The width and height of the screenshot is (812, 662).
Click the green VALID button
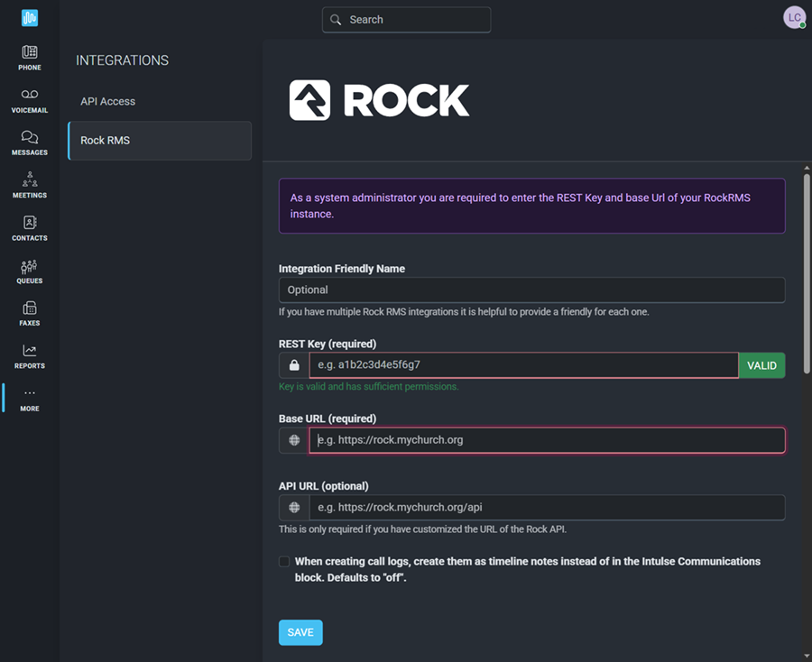761,365
